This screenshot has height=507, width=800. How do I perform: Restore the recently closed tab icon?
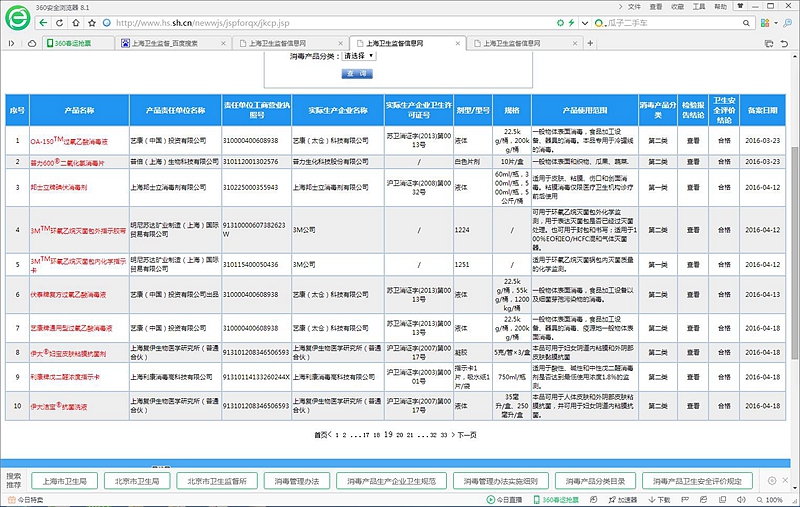(x=784, y=43)
